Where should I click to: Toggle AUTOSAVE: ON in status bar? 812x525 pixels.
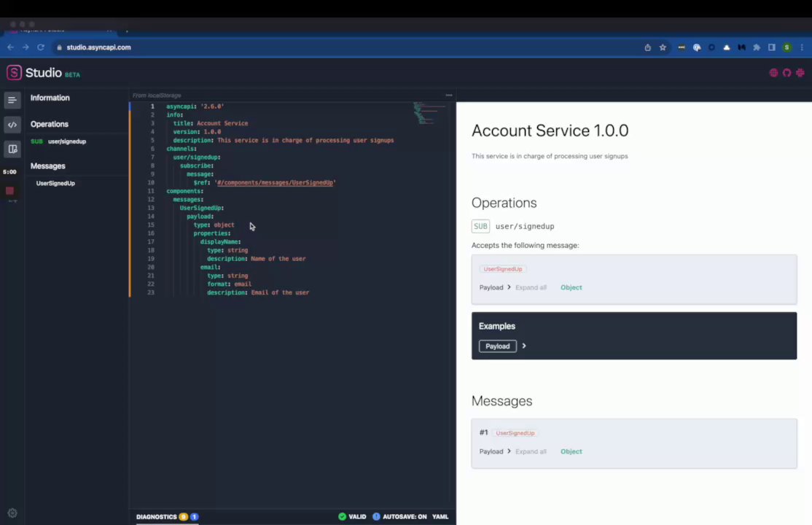click(405, 517)
